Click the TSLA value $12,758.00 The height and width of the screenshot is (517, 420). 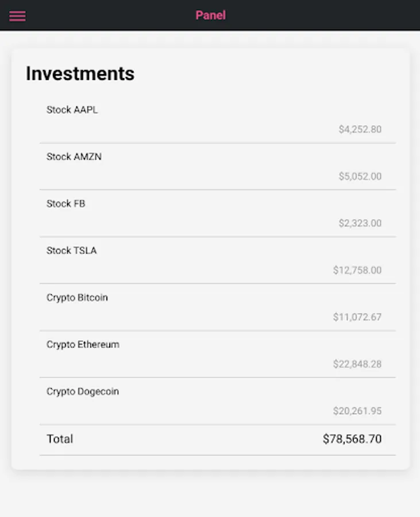(357, 271)
